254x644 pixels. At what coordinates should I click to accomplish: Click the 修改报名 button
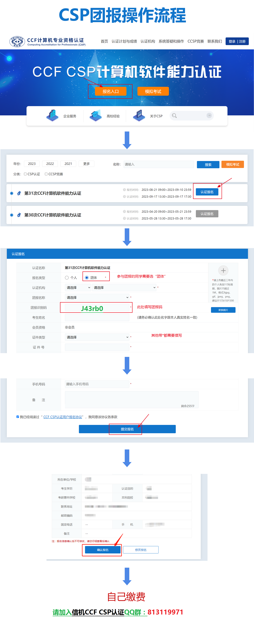pos(141,550)
